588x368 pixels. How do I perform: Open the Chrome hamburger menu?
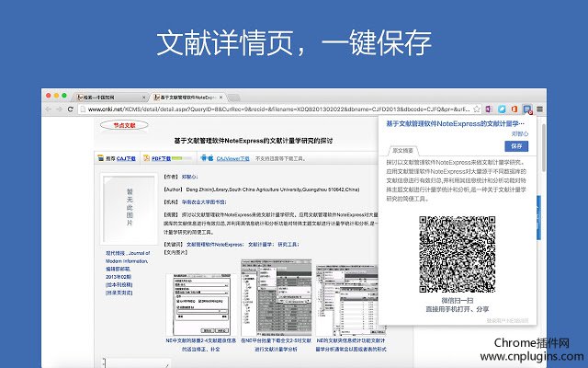540,109
